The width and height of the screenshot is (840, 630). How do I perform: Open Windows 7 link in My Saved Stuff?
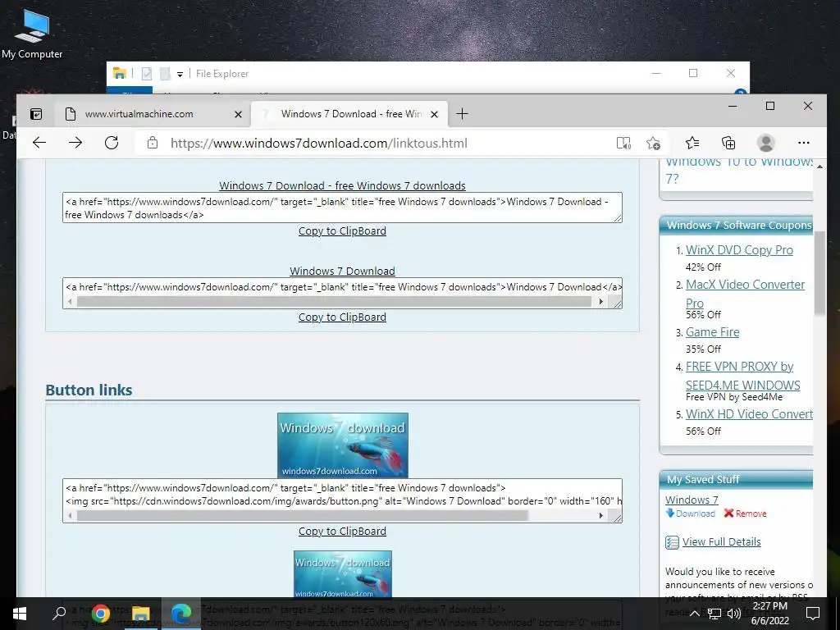point(692,500)
